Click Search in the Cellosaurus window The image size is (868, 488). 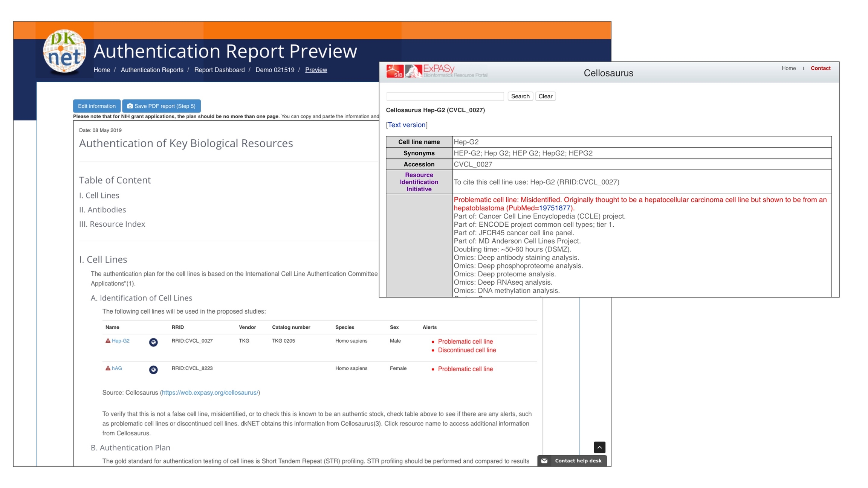click(520, 96)
